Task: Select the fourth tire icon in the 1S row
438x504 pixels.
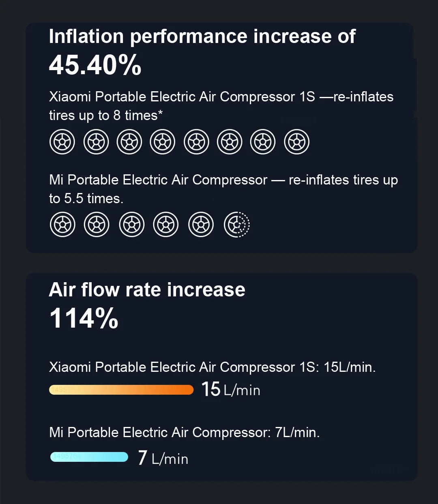Action: [163, 142]
